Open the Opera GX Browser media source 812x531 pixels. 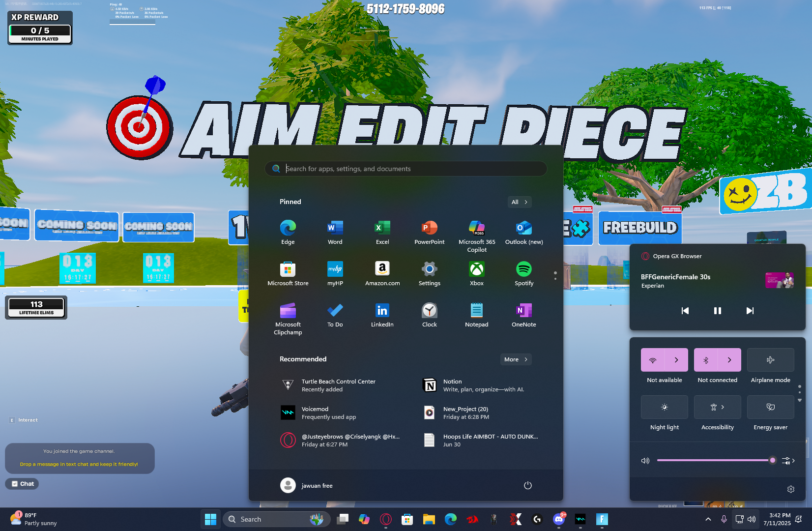671,256
